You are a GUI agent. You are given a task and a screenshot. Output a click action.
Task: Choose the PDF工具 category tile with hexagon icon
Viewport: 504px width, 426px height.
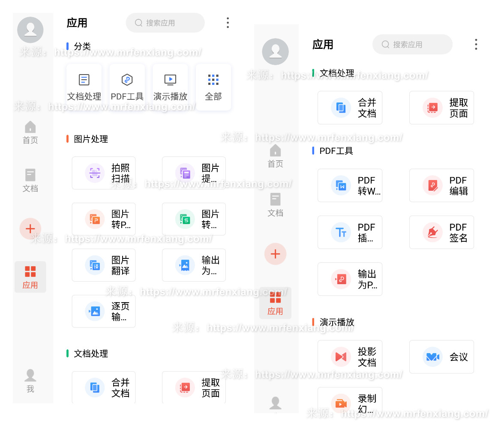click(127, 87)
